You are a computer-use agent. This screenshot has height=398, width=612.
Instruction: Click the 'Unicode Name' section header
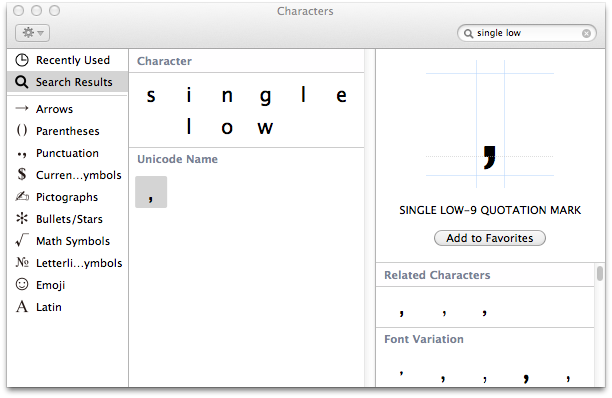point(178,159)
